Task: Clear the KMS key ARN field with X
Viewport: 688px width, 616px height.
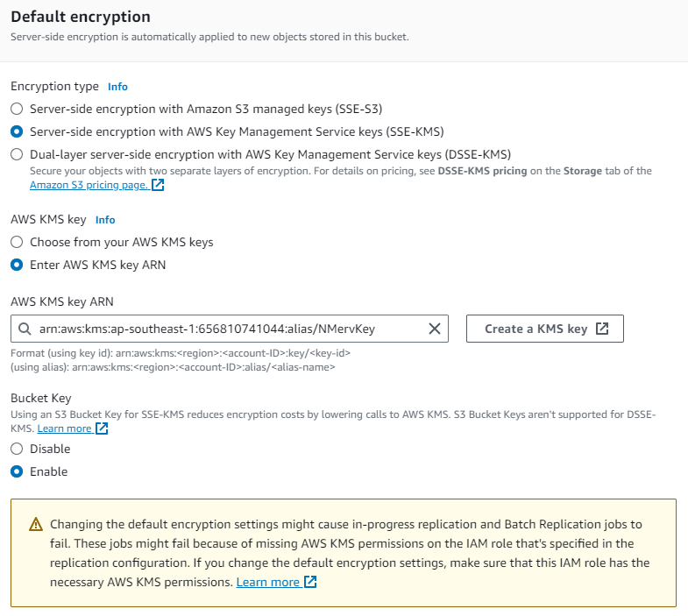Action: coord(434,329)
